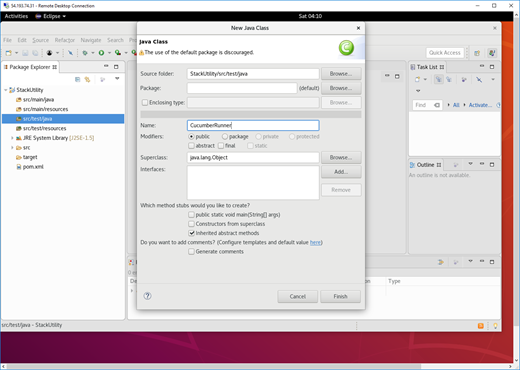This screenshot has width=520, height=370.
Task: Click the help question mark in dialog
Action: pos(147,296)
